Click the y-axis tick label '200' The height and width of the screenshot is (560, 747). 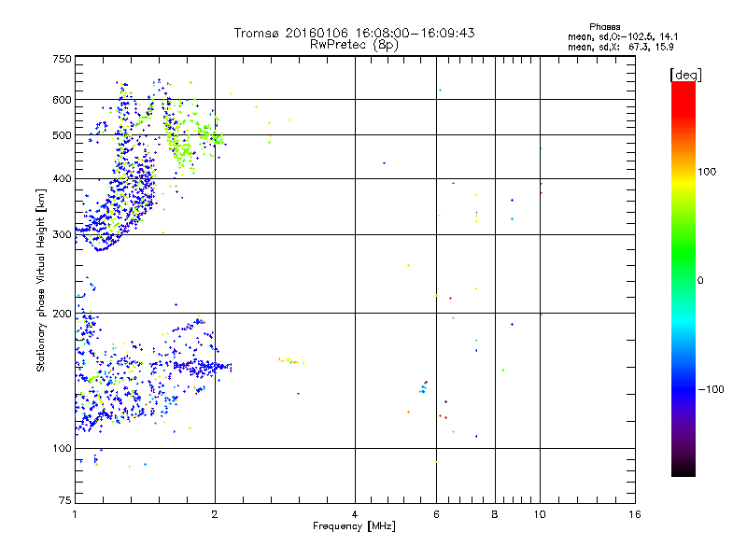pos(62,314)
